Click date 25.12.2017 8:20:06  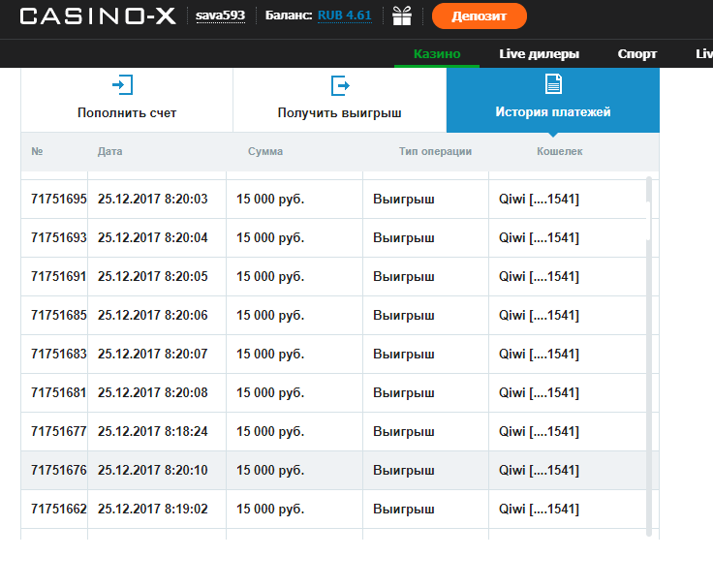click(x=153, y=315)
